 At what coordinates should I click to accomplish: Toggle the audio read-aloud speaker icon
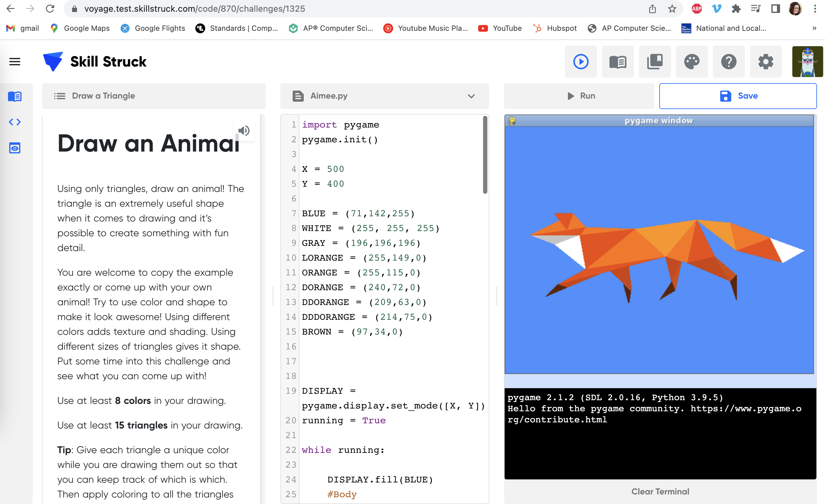click(244, 131)
